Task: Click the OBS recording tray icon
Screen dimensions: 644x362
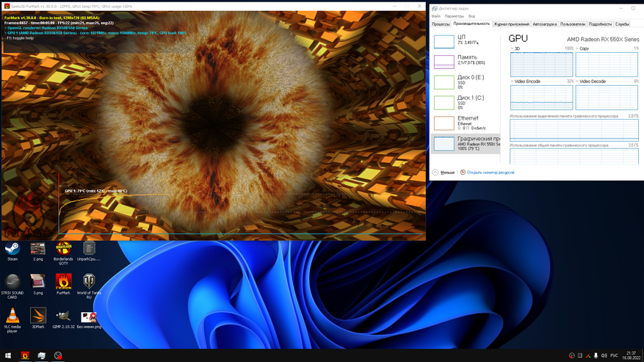Action: pos(571,355)
